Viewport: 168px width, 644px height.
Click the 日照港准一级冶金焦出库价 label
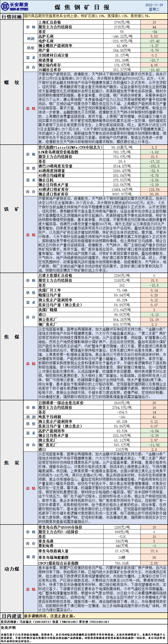coord(61,403)
